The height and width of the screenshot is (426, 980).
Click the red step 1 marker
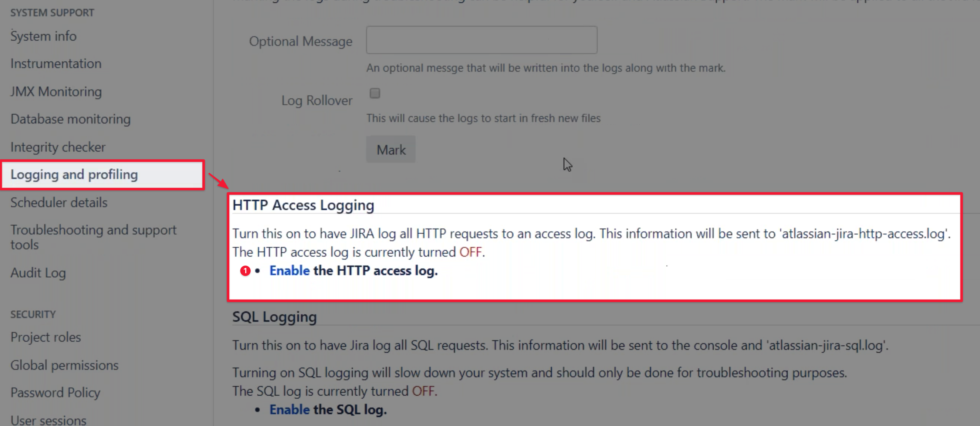point(246,271)
